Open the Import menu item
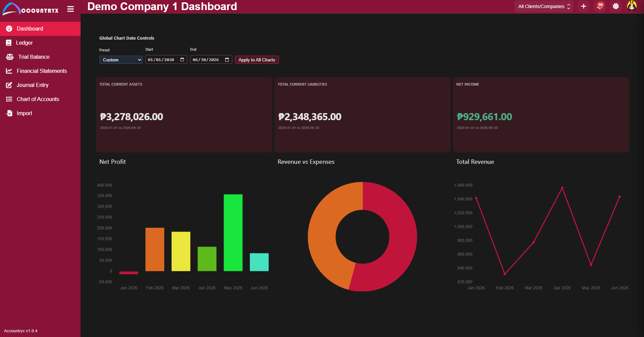Viewport: 644px width, 337px height. point(40,113)
